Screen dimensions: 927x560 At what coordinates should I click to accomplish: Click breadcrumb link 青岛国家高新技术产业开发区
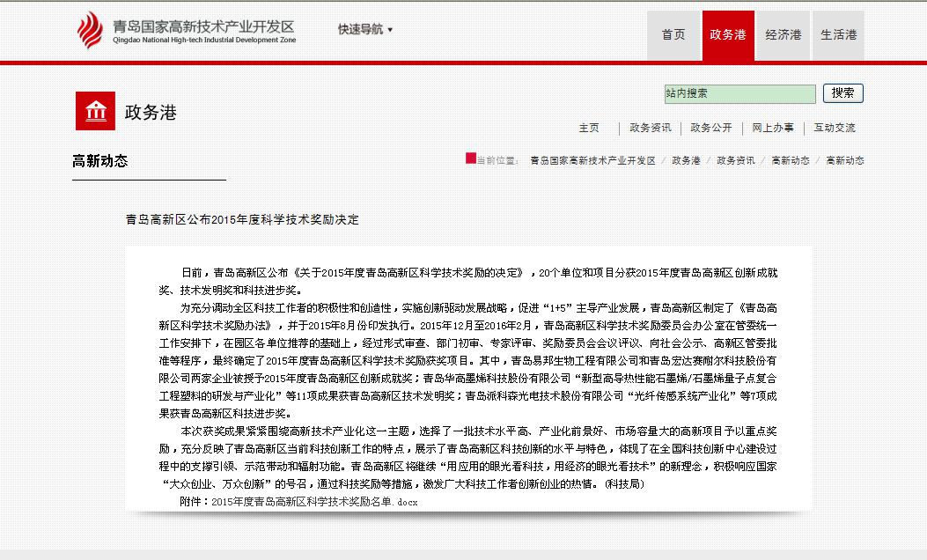click(593, 160)
